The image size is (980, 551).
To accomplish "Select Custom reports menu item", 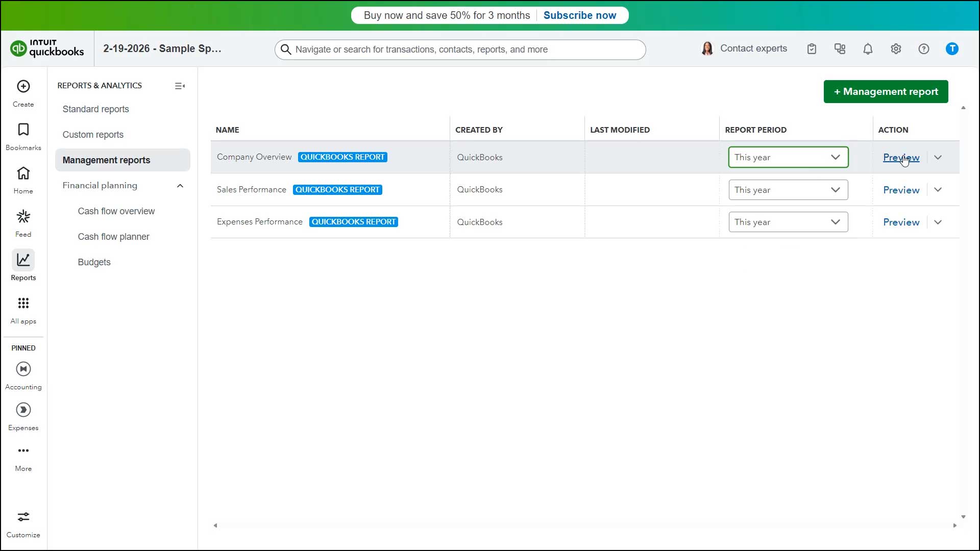I will click(x=93, y=135).
